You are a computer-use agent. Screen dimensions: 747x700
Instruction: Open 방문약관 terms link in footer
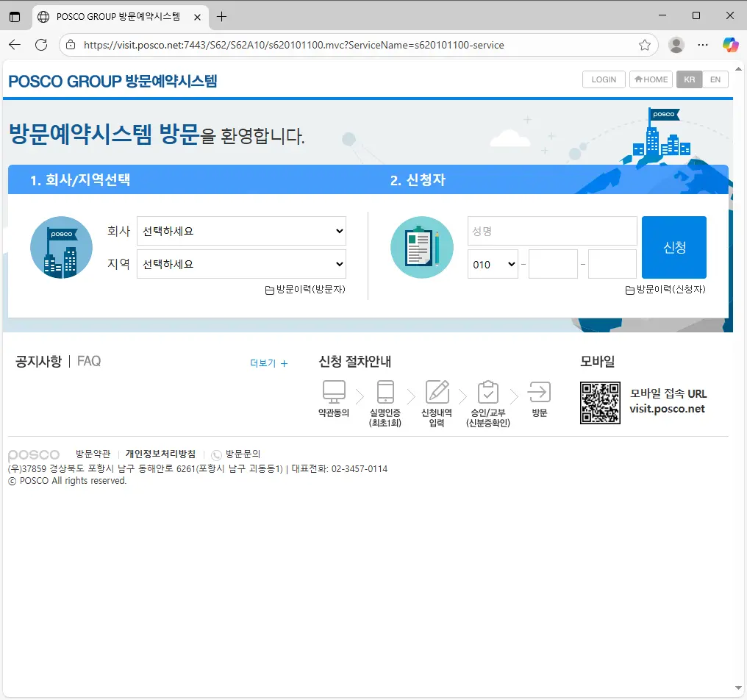tap(93, 454)
